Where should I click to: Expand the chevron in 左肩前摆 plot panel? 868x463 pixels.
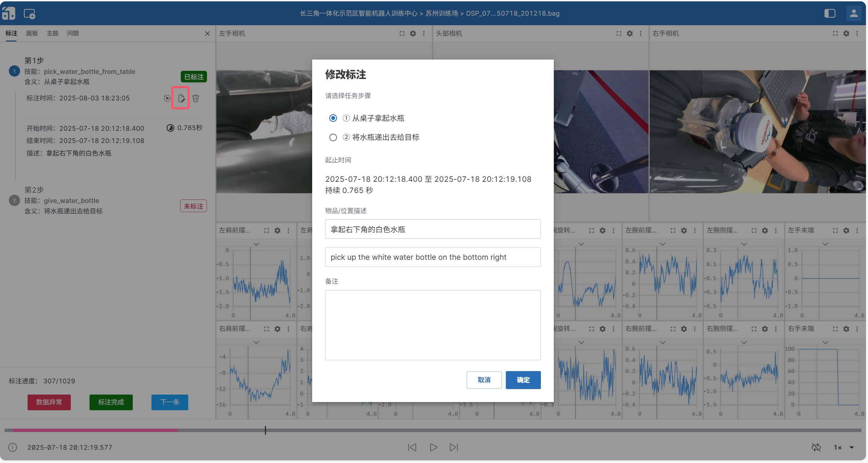click(x=256, y=244)
